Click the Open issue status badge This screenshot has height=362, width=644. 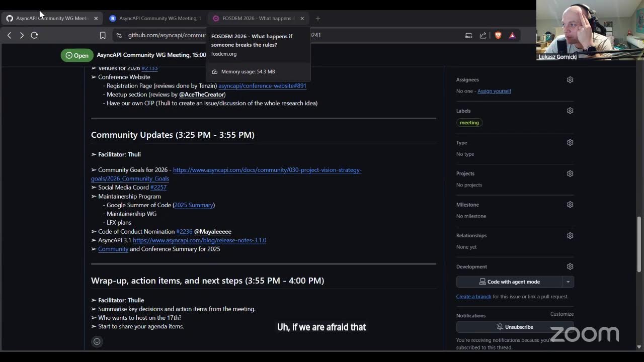pos(77,55)
